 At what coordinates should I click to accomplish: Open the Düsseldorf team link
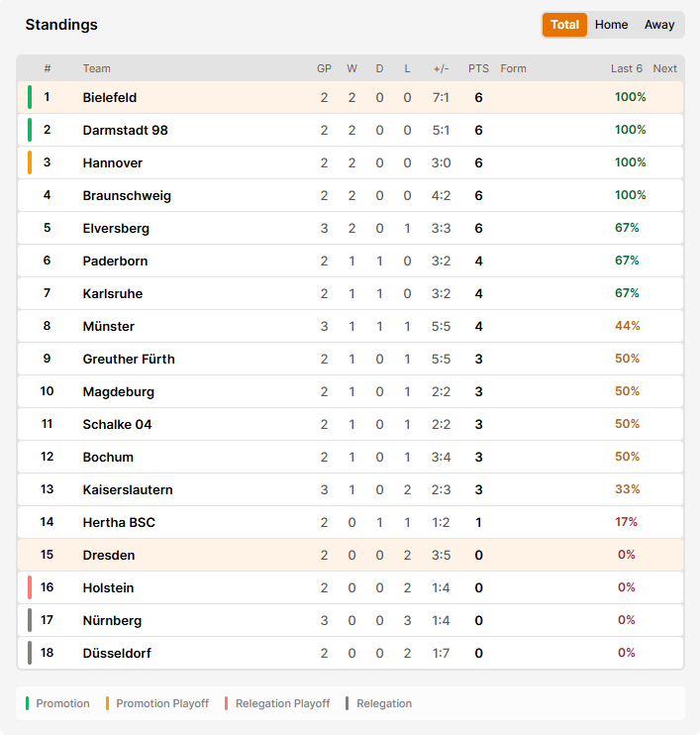click(117, 653)
